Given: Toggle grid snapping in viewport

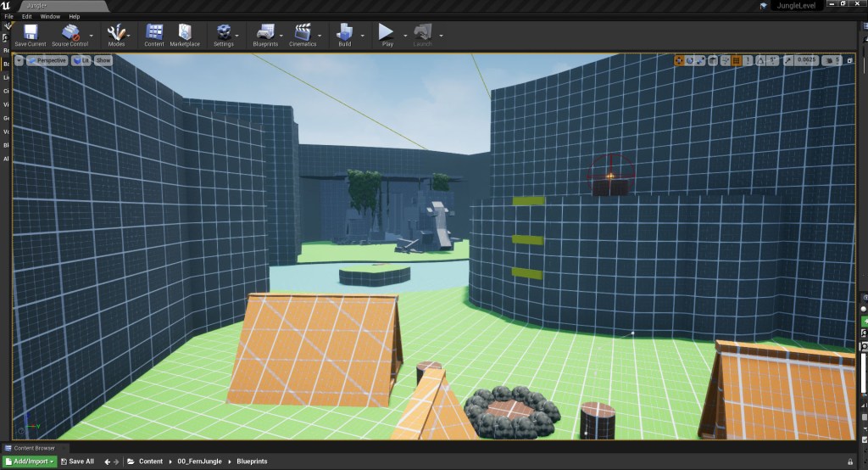Looking at the screenshot, I should click(x=736, y=60).
